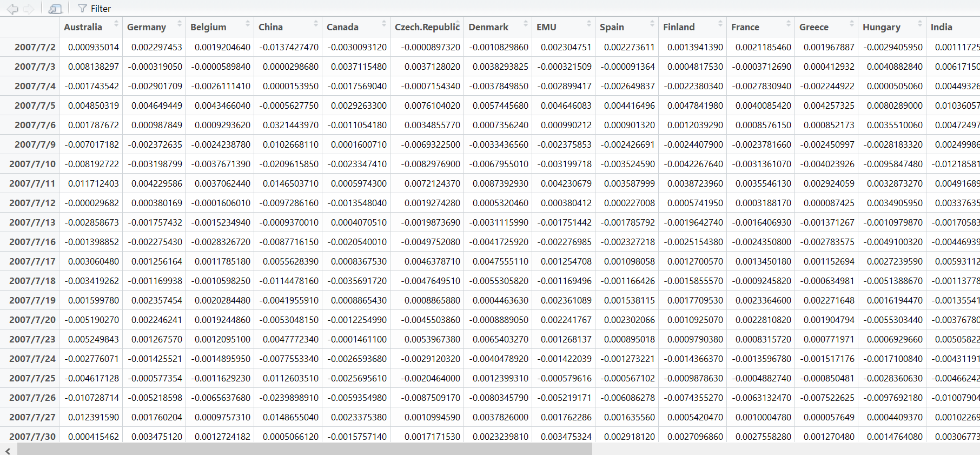Sort by Denmark column arrows
980x455 pixels.
click(525, 24)
